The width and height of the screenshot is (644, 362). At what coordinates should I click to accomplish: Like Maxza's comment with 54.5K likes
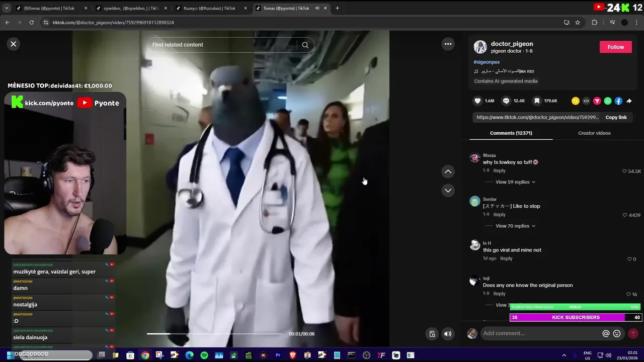coord(625,171)
